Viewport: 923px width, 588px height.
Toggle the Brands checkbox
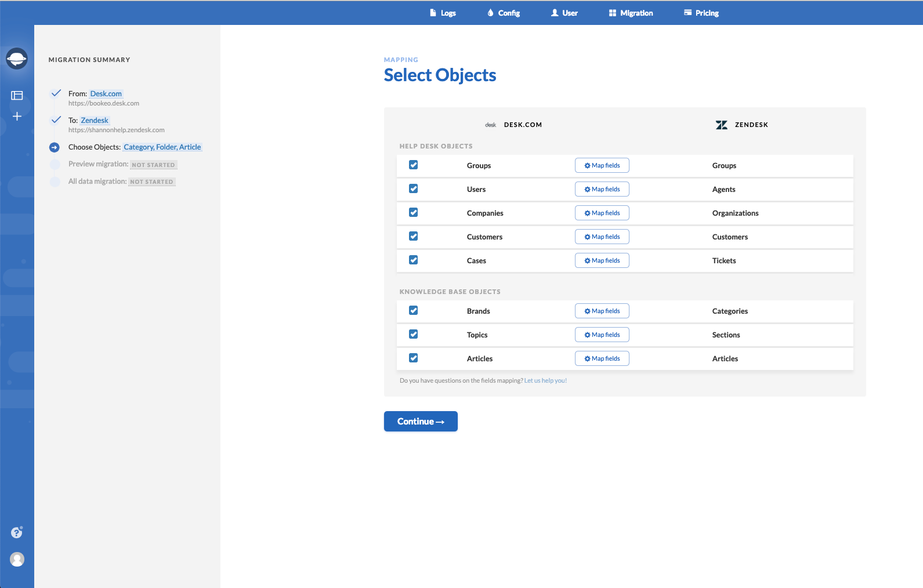point(414,311)
